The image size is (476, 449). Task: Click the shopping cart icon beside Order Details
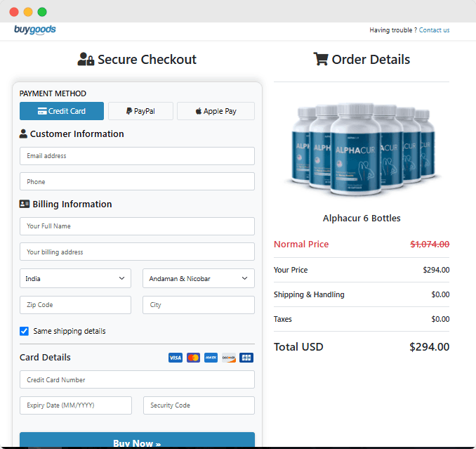click(321, 59)
